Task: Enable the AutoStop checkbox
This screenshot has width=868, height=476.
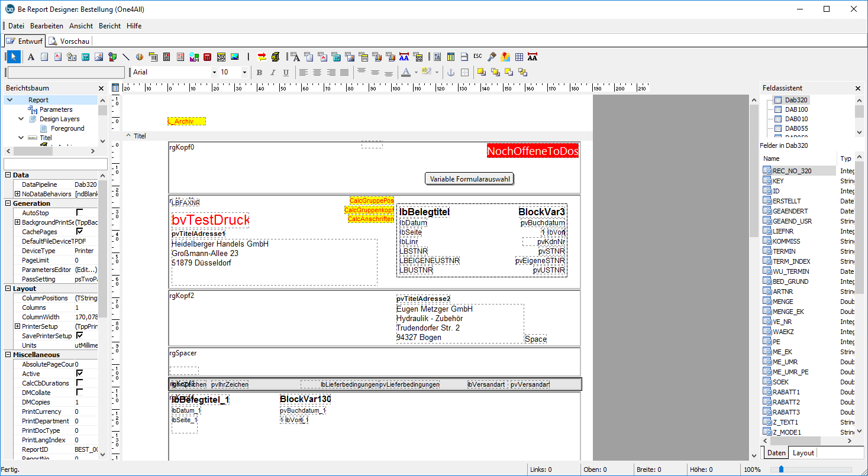Action: 80,213
